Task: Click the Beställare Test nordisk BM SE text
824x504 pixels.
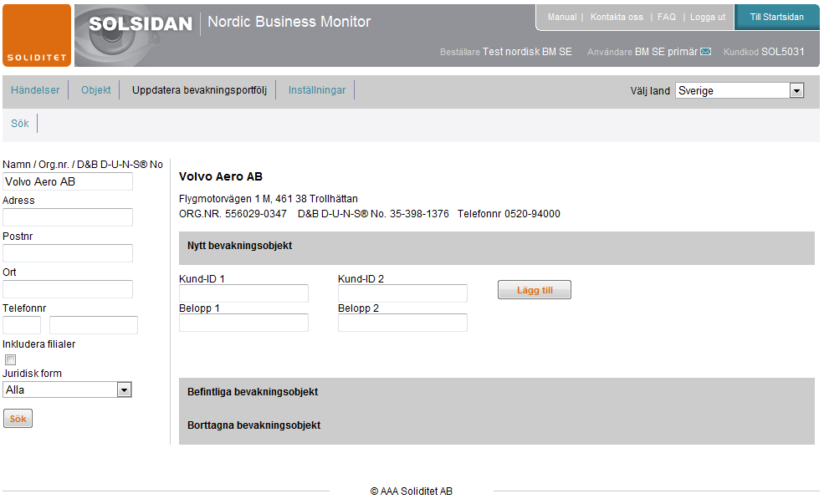Action: tap(505, 52)
